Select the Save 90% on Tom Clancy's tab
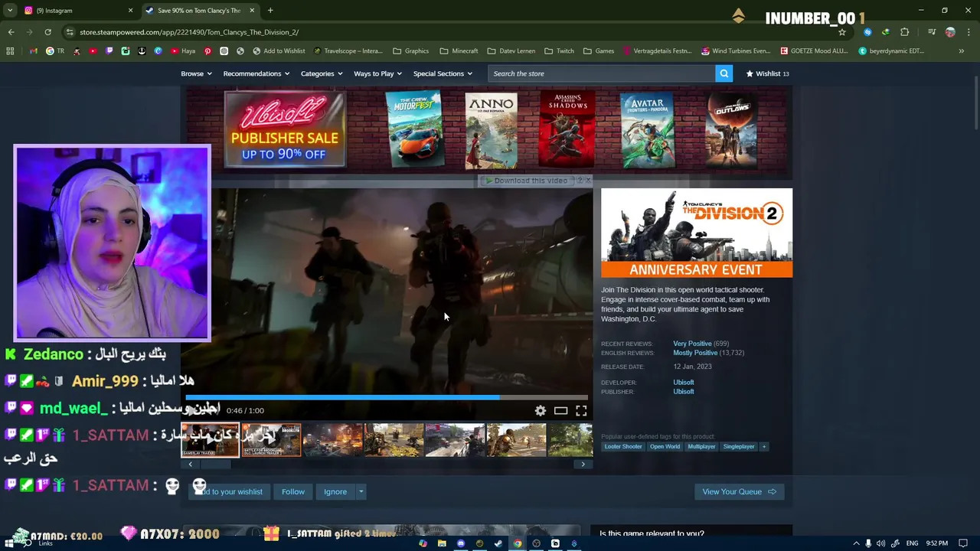Image resolution: width=980 pixels, height=551 pixels. click(x=199, y=11)
